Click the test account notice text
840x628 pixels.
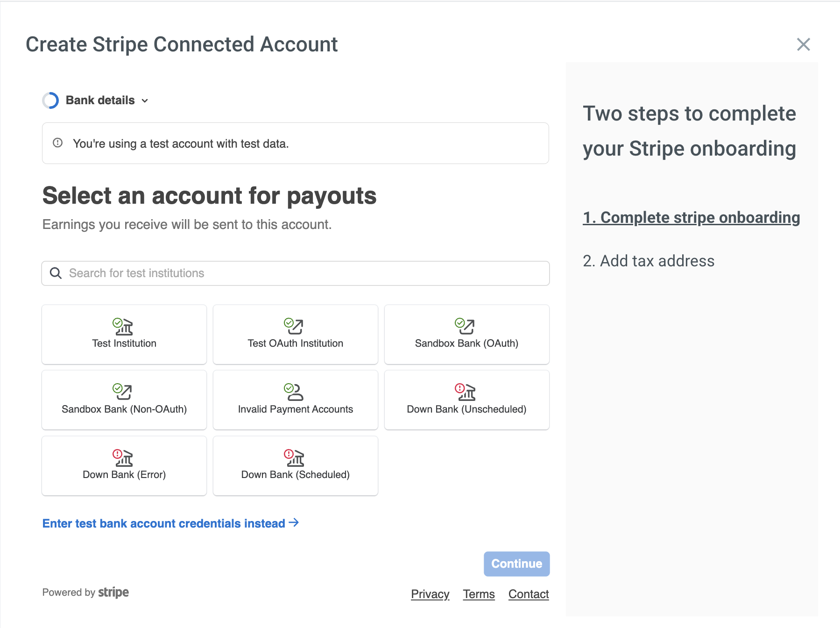pyautogui.click(x=181, y=143)
